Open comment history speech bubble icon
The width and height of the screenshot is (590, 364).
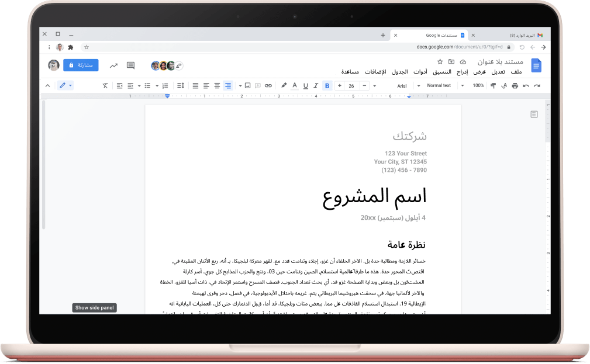click(130, 65)
